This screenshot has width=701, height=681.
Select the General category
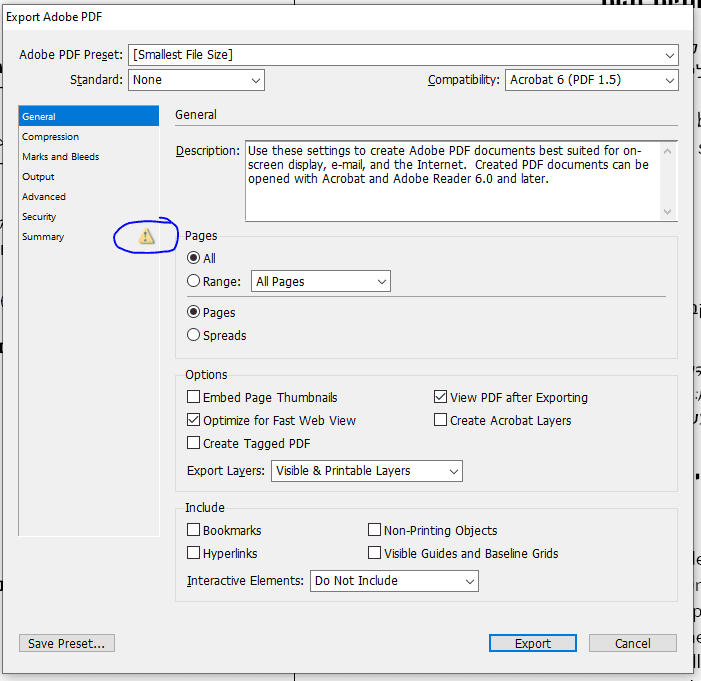pyautogui.click(x=89, y=116)
